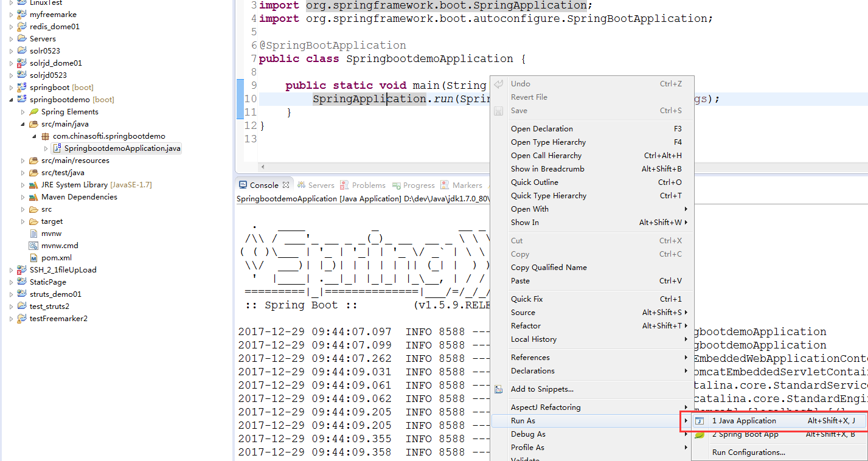Click the Spring Boot App leaf icon

click(x=700, y=434)
